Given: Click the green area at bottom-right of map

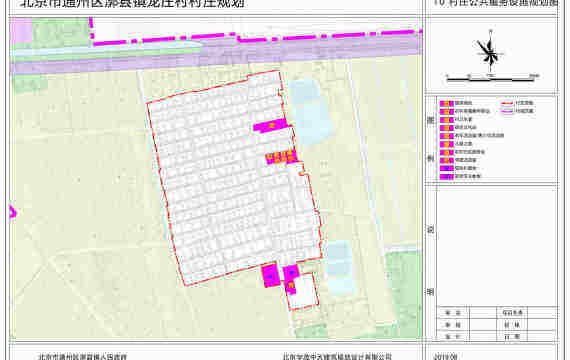Looking at the screenshot, I should coord(404,291).
